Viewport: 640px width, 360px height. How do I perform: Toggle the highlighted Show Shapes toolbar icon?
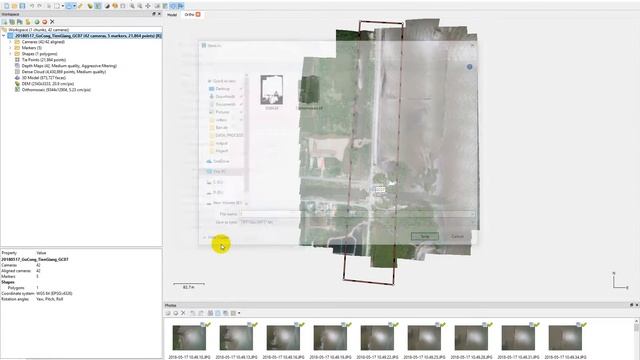(172, 6)
